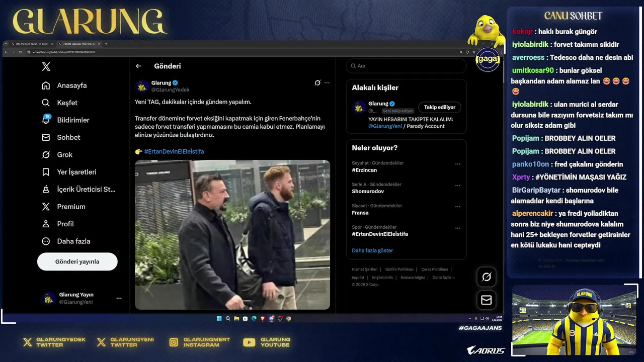
Task: Open Profil menu item
Action: (x=58, y=224)
